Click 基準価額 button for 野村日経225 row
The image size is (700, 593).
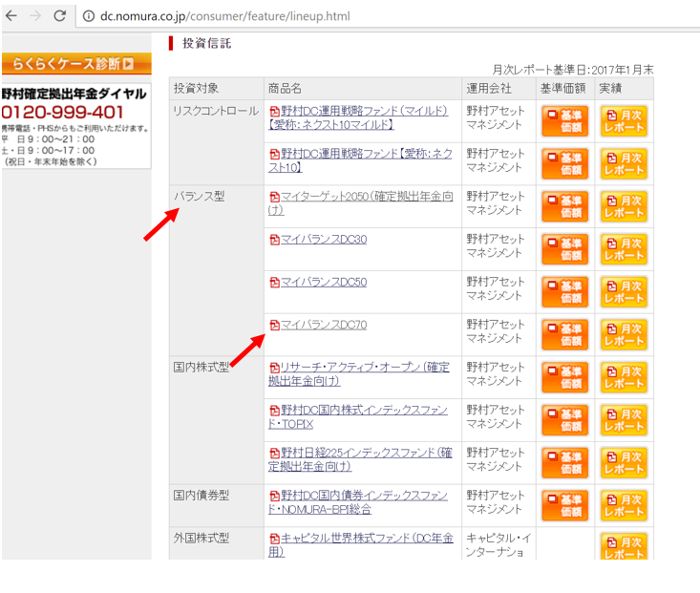click(565, 463)
